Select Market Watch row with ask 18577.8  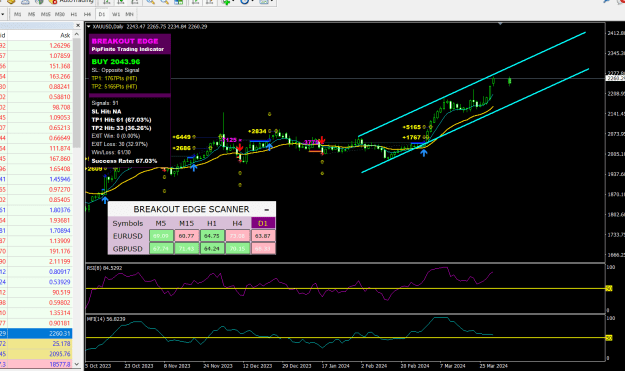(36, 364)
